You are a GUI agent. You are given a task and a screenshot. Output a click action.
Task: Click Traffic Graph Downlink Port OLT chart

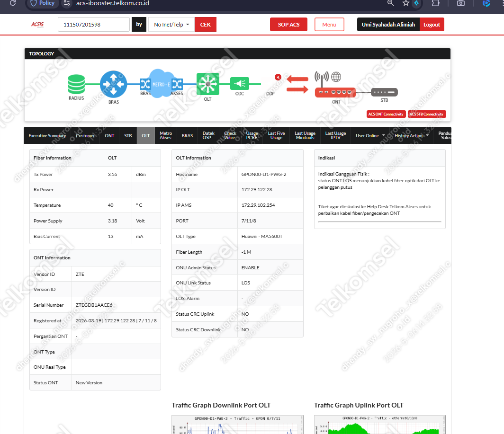pos(237,425)
